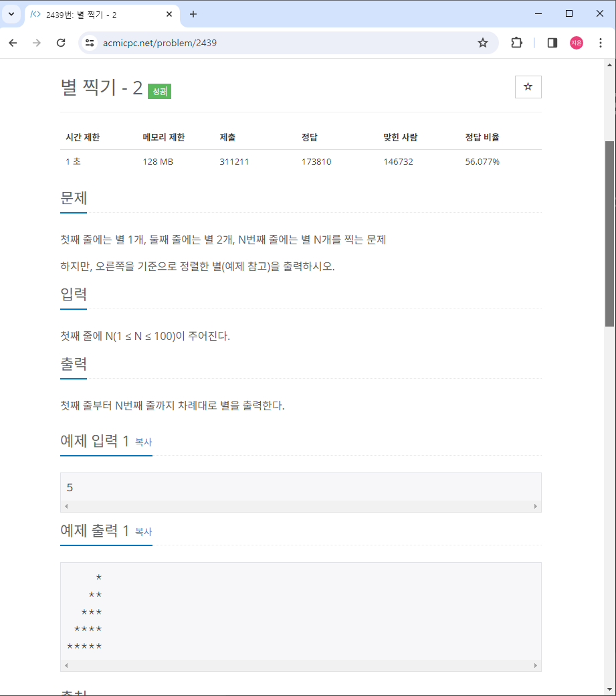Click the accuracy ratio 56.077%
The width and height of the screenshot is (616, 696).
coord(482,161)
